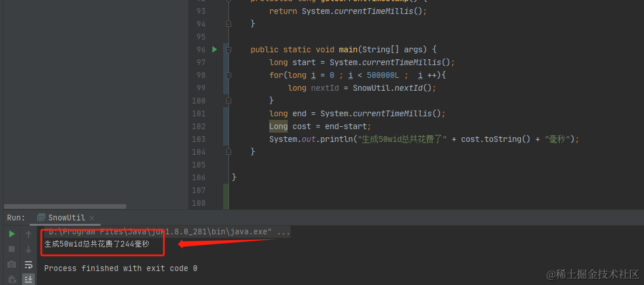Viewport: 644px width, 285px height.
Task: Click the java.exe command line in the console
Action: (167, 232)
